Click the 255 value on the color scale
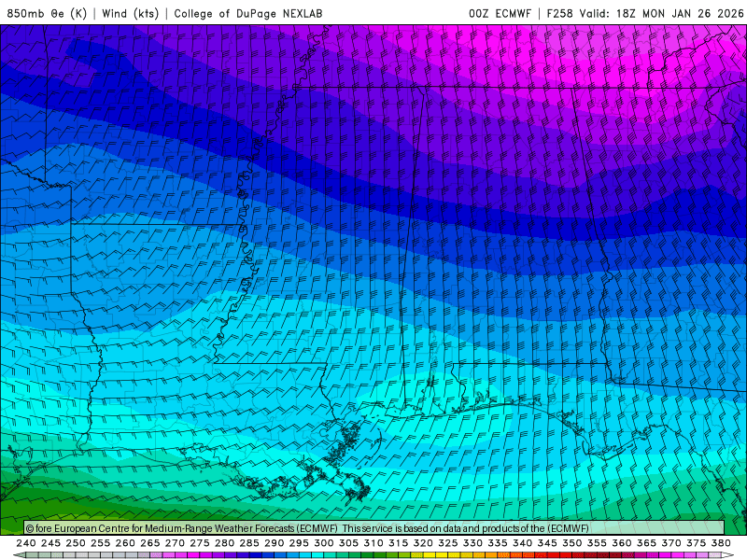 pyautogui.click(x=100, y=543)
